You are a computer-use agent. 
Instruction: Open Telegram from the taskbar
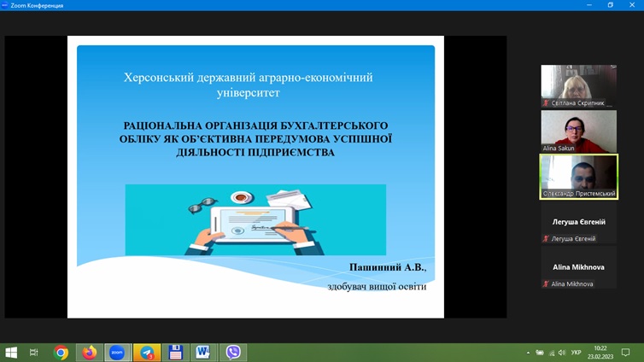click(147, 353)
